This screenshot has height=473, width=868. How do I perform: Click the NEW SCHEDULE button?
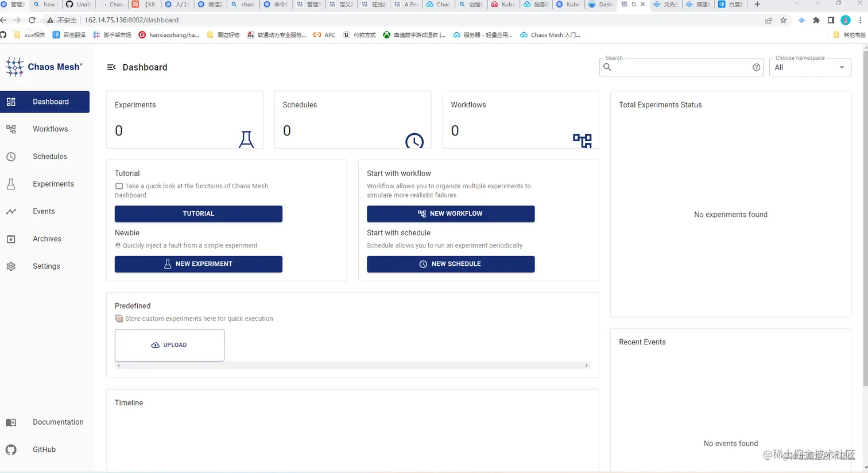451,264
